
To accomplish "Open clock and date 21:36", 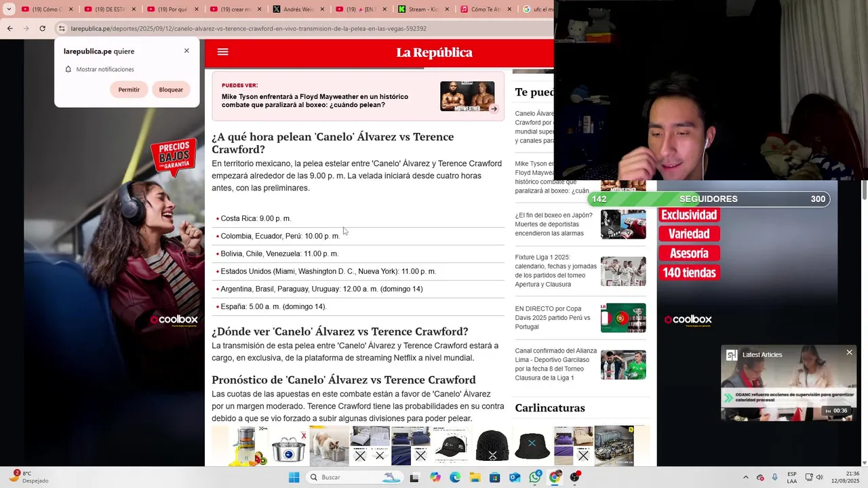I will tap(845, 477).
